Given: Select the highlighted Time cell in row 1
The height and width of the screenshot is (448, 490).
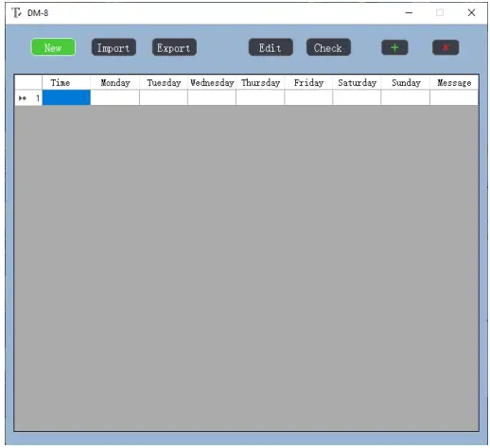Looking at the screenshot, I should click(x=66, y=97).
